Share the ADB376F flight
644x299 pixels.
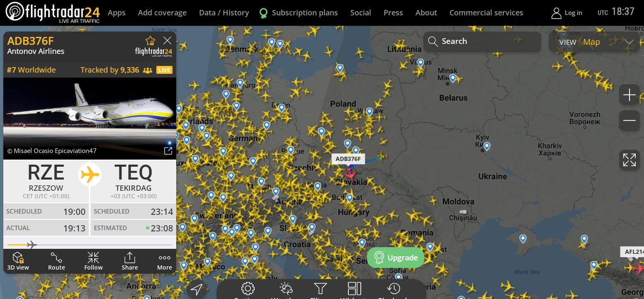point(130,261)
